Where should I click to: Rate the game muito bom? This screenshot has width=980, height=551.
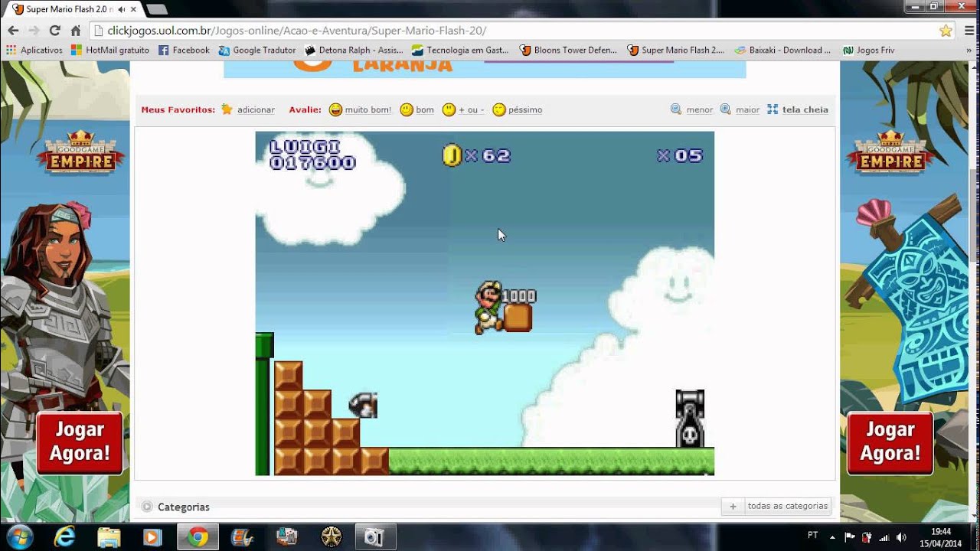click(360, 109)
